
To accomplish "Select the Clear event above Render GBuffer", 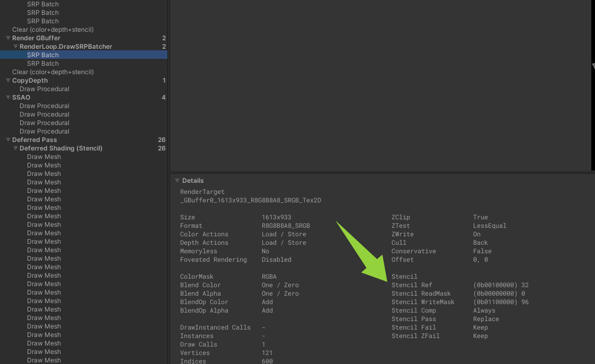I will (53, 30).
